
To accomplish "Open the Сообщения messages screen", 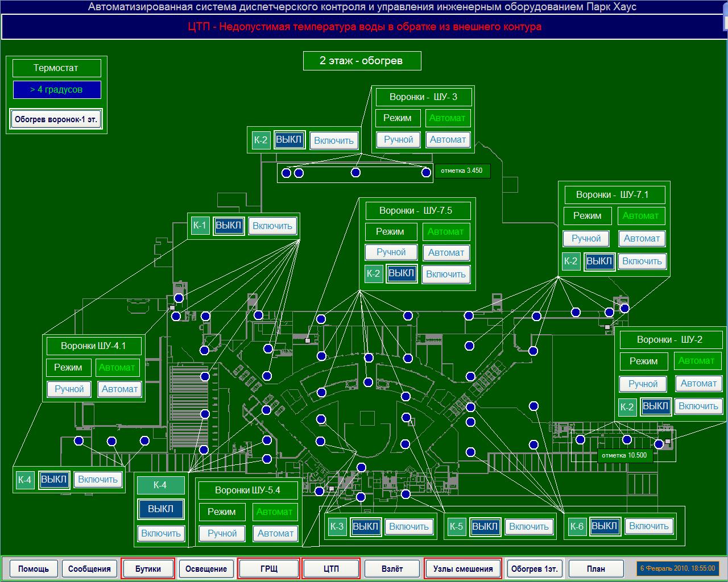I will [x=89, y=568].
